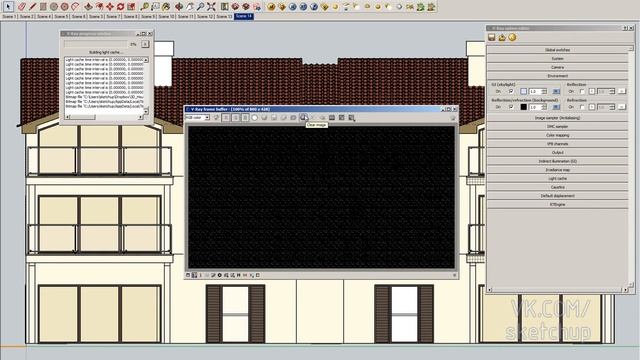Activate the red four-arrow Move tool

pyautogui.click(x=110, y=7)
